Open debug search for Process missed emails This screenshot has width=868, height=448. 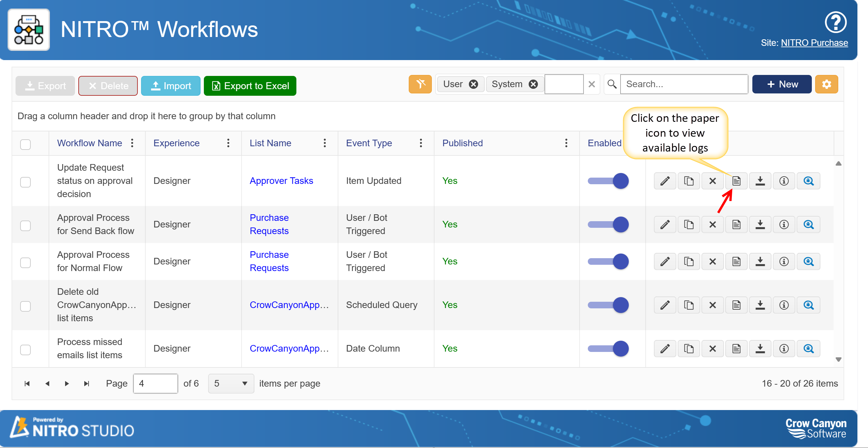click(808, 349)
